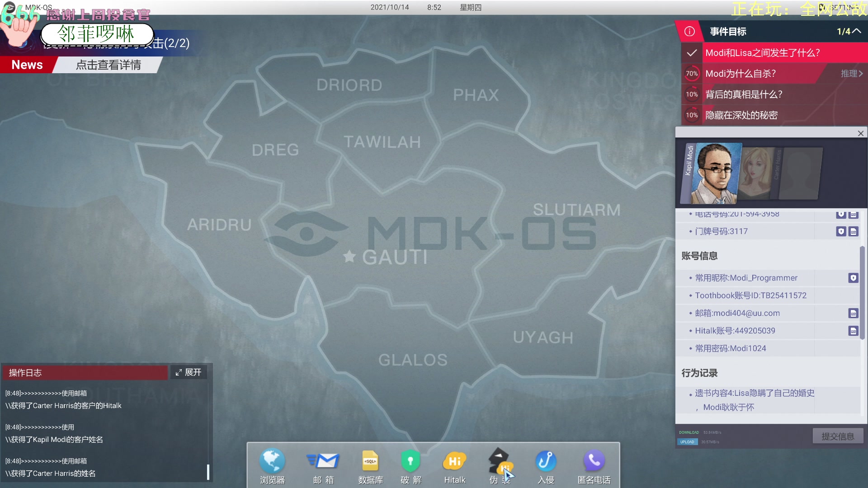The height and width of the screenshot is (488, 868).
Task: Open the 匿名电话 anonymous phone app
Action: pyautogui.click(x=594, y=466)
